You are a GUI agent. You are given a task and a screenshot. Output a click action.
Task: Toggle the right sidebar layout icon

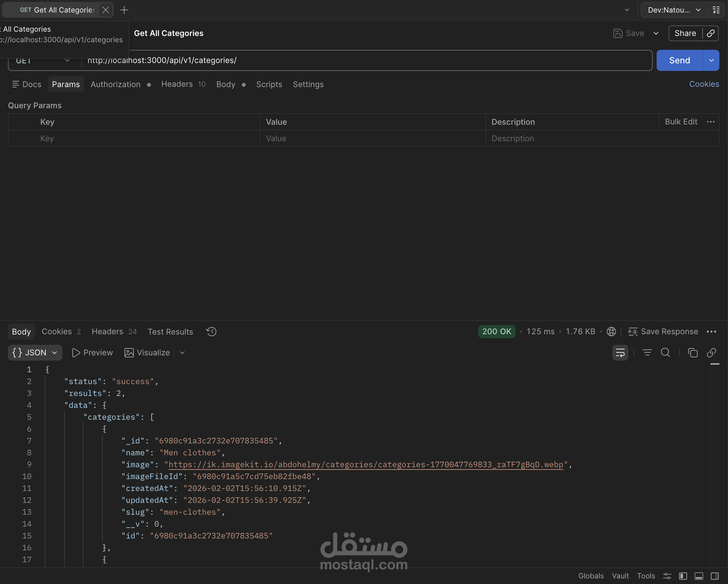[x=715, y=576]
